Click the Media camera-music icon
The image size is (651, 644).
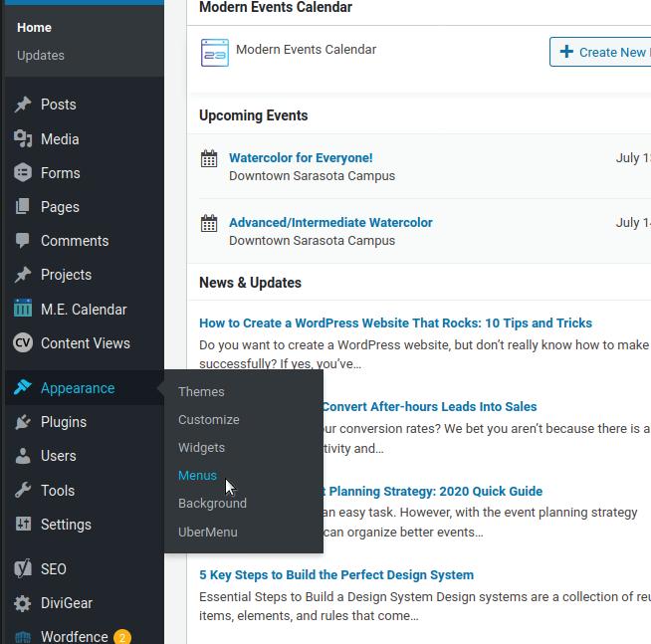(23, 138)
